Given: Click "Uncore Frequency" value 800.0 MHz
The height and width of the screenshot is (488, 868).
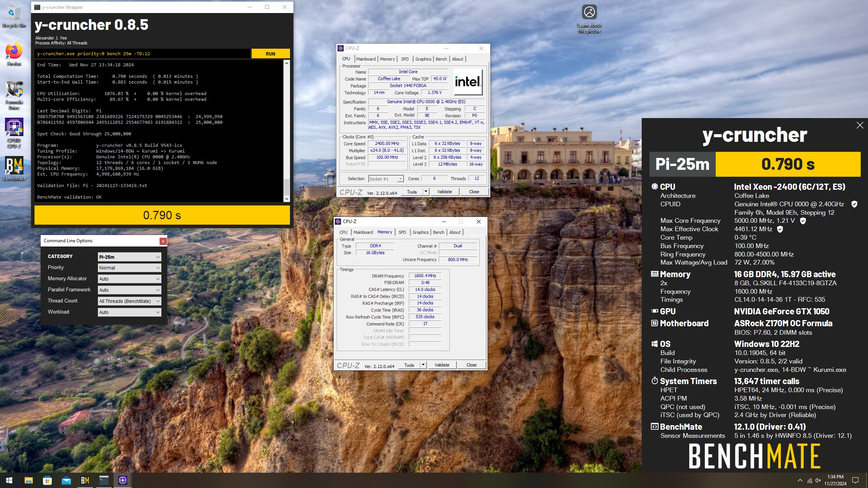Looking at the screenshot, I should click(458, 260).
